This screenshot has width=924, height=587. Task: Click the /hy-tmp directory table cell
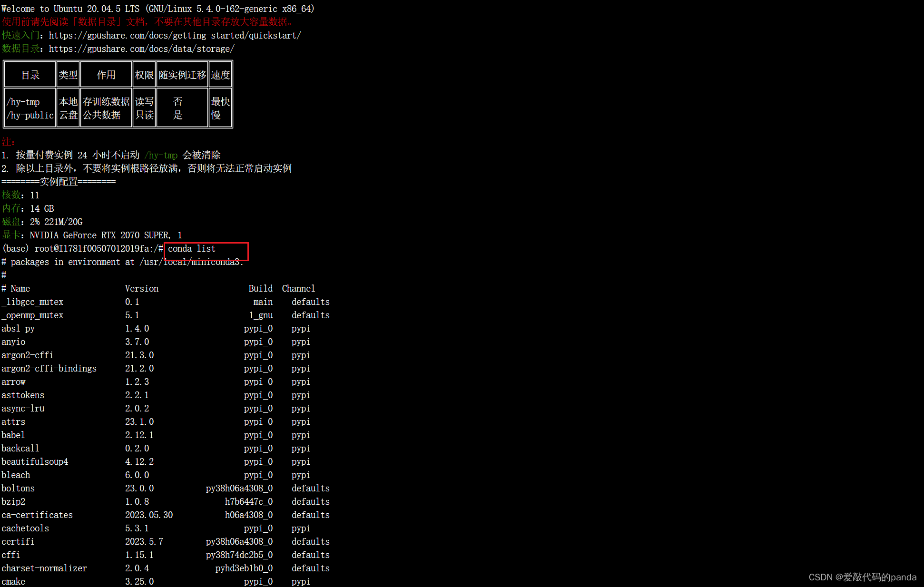tap(23, 102)
